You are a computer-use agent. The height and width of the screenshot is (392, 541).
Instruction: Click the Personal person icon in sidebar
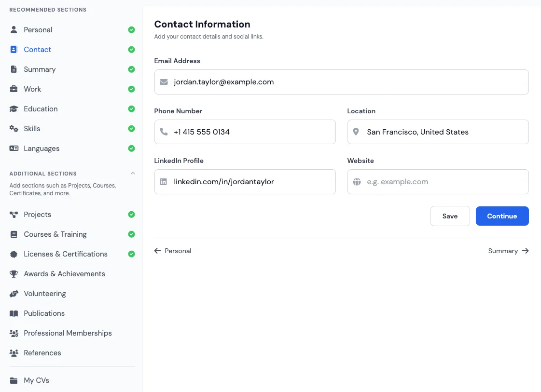coord(14,29)
